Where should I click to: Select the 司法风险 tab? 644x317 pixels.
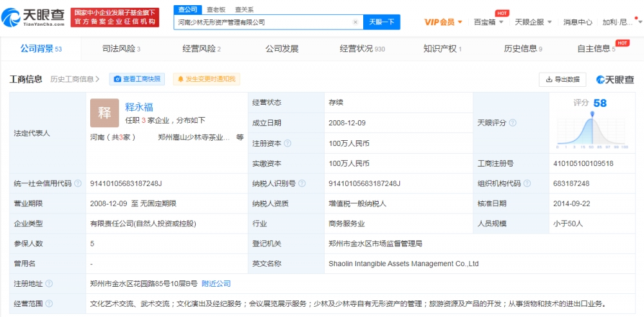click(x=121, y=49)
